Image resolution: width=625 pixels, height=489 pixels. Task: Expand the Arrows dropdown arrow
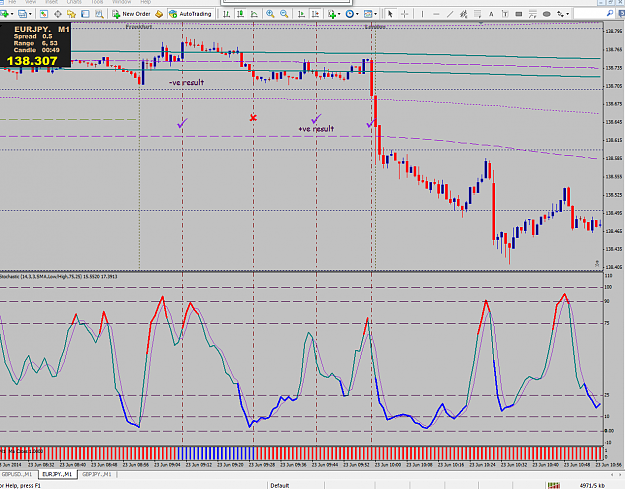pyautogui.click(x=568, y=14)
